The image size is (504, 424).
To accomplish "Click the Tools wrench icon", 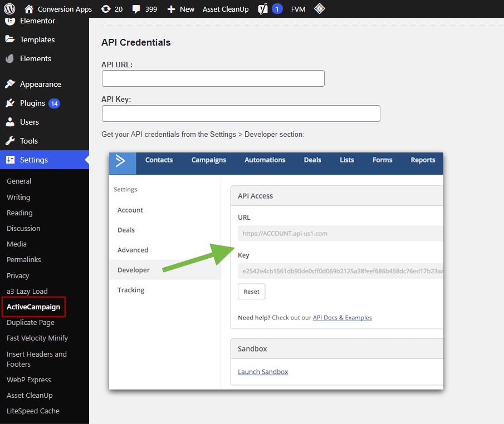I will [x=10, y=141].
